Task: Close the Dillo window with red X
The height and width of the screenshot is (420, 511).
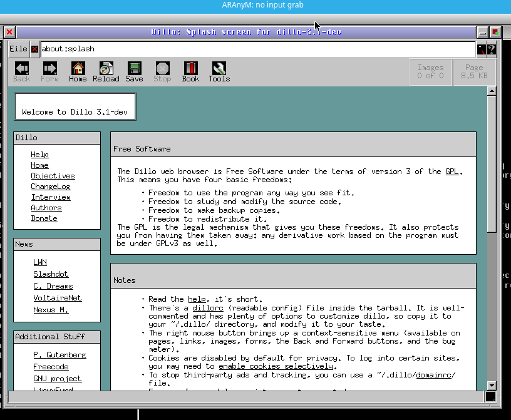Action: click(9, 32)
